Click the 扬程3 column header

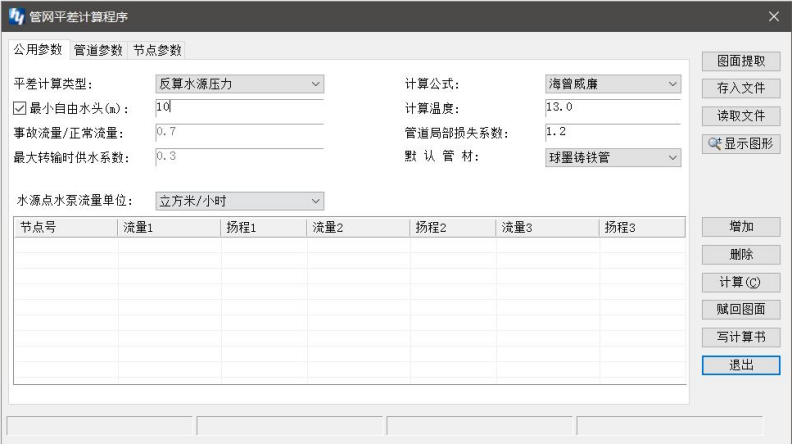click(x=642, y=227)
